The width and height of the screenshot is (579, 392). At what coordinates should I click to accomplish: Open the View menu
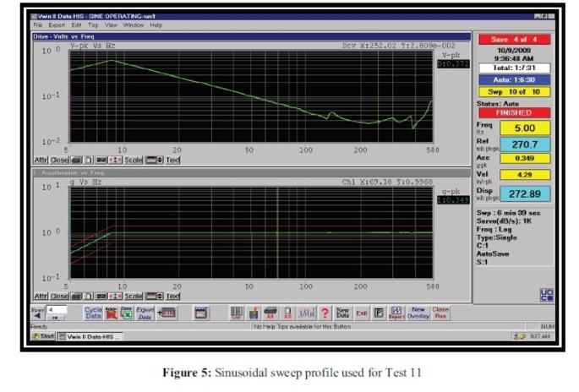click(111, 25)
